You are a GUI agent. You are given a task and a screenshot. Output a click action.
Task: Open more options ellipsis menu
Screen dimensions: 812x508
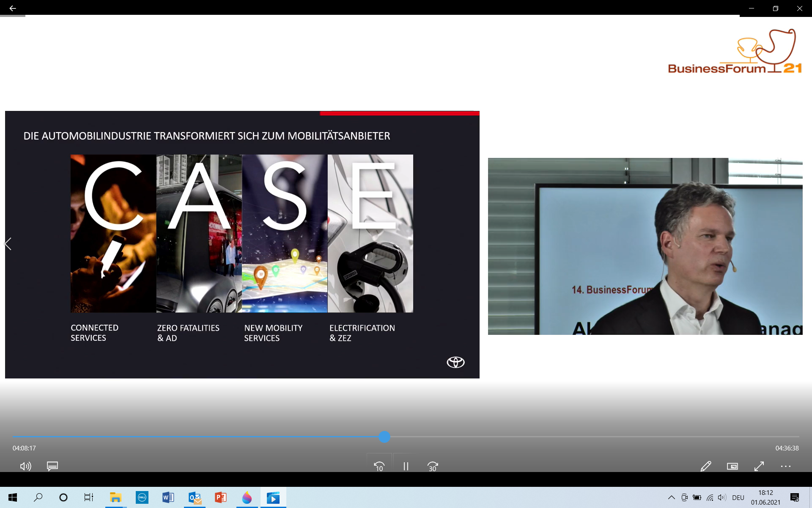click(x=785, y=466)
